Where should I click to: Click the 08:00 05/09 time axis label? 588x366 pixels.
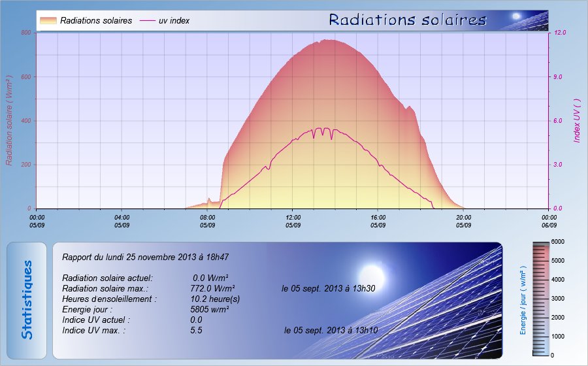[207, 221]
